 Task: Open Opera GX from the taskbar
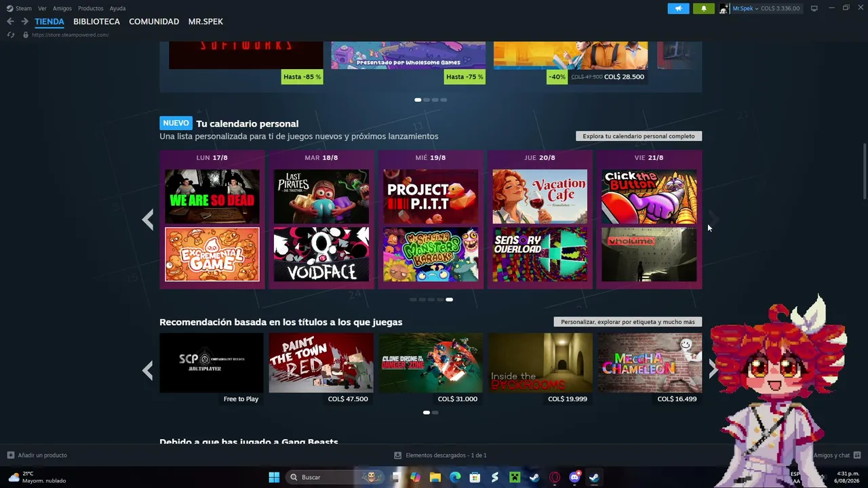(x=555, y=477)
